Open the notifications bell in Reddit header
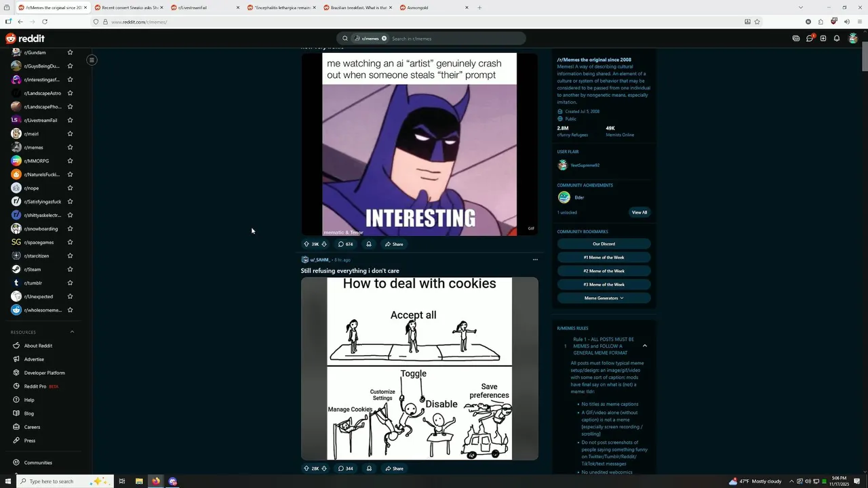 [837, 39]
